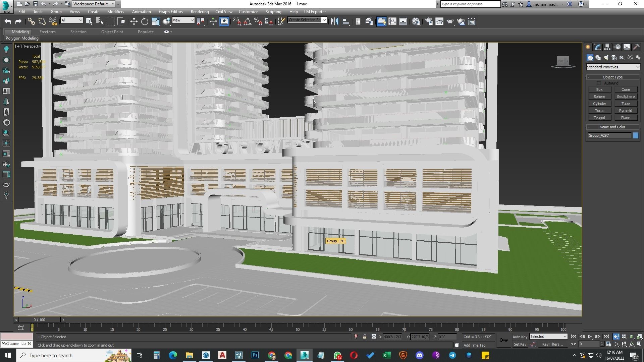This screenshot has width=644, height=362.
Task: Open Photoshop from the Windows taskbar
Action: coord(255,355)
